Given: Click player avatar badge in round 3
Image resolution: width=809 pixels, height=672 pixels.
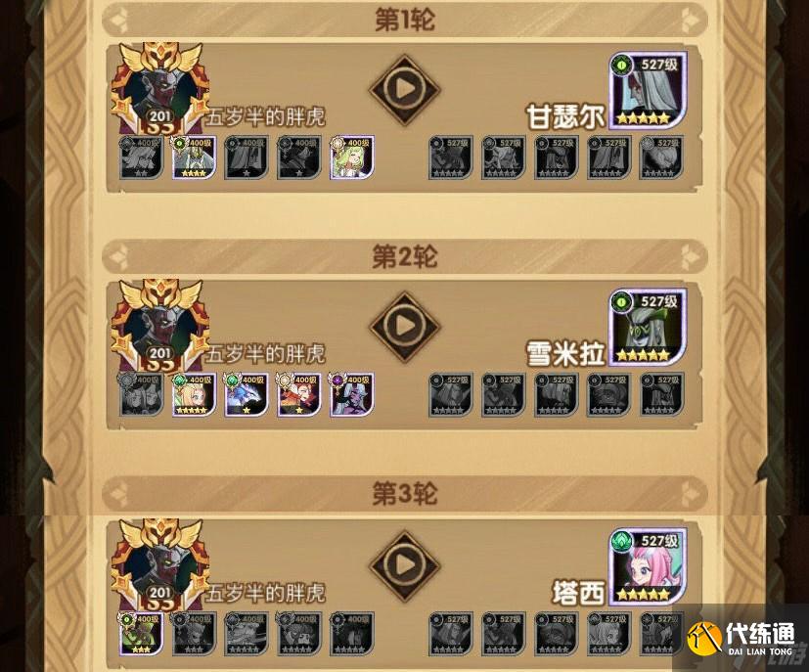Looking at the screenshot, I should click(x=160, y=564).
